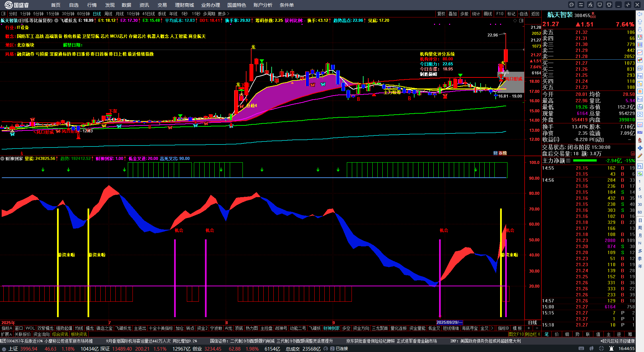
Task: Switch to the 60分钟 period tab
Action: coord(84,14)
